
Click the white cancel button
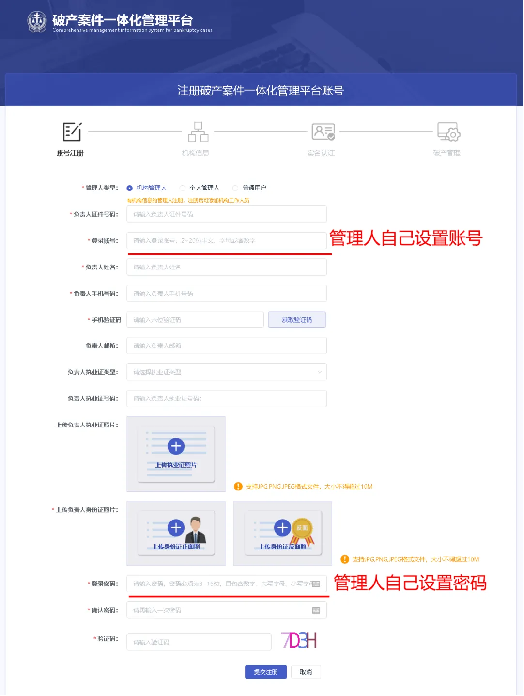306,672
